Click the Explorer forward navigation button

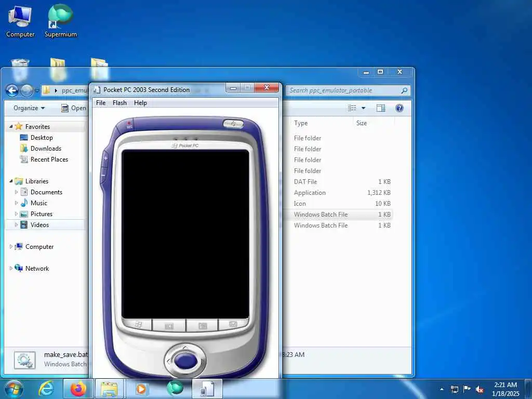coord(27,90)
